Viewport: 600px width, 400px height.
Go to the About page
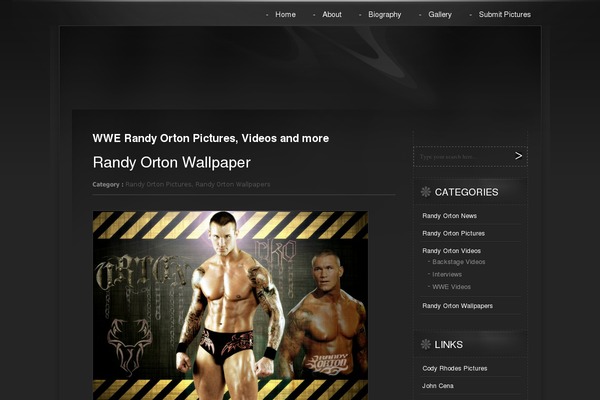pyautogui.click(x=332, y=15)
